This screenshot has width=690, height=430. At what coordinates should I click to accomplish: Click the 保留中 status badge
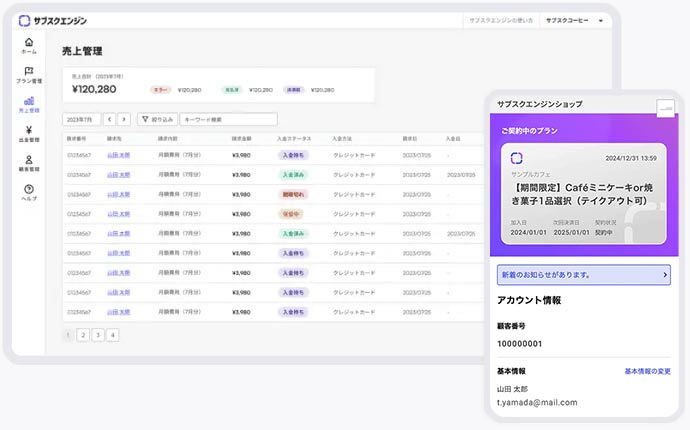[x=291, y=214]
